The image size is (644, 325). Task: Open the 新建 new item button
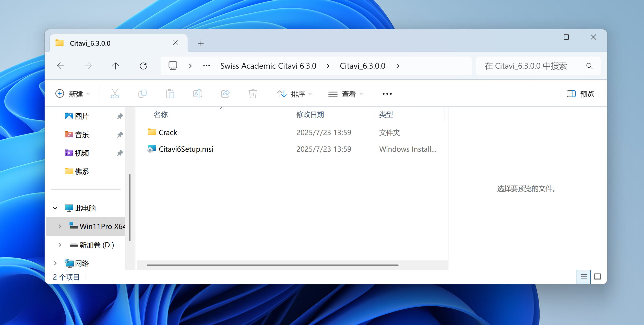[x=73, y=94]
